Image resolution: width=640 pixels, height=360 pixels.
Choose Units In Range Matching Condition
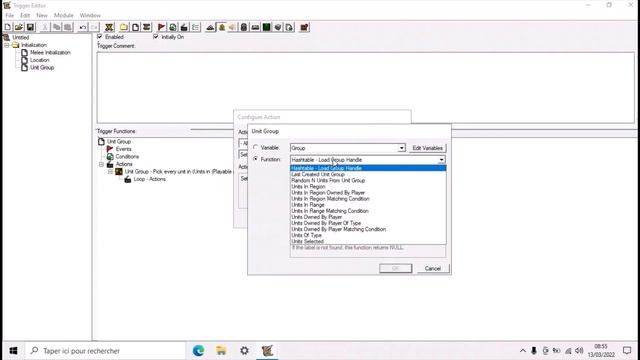[368, 211]
